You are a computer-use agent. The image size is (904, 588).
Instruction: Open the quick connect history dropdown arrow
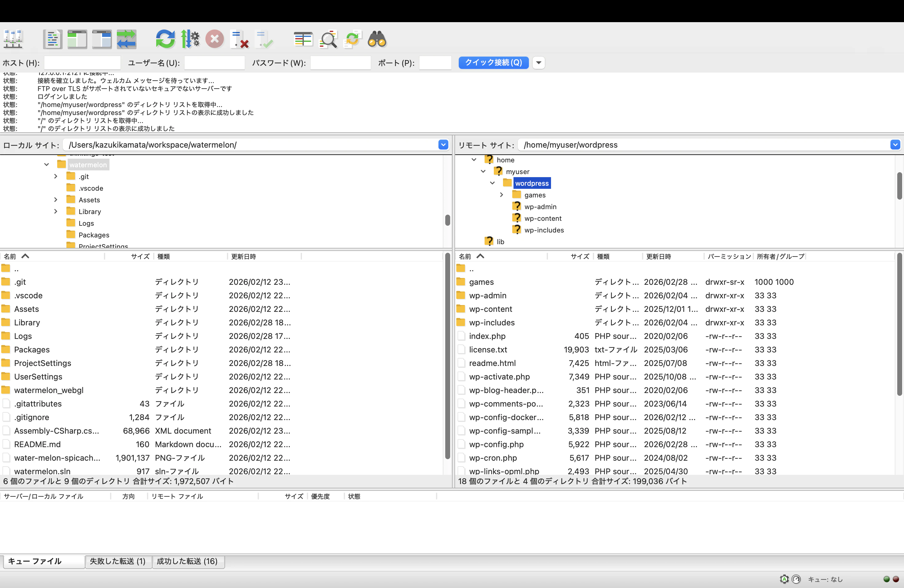(x=539, y=63)
